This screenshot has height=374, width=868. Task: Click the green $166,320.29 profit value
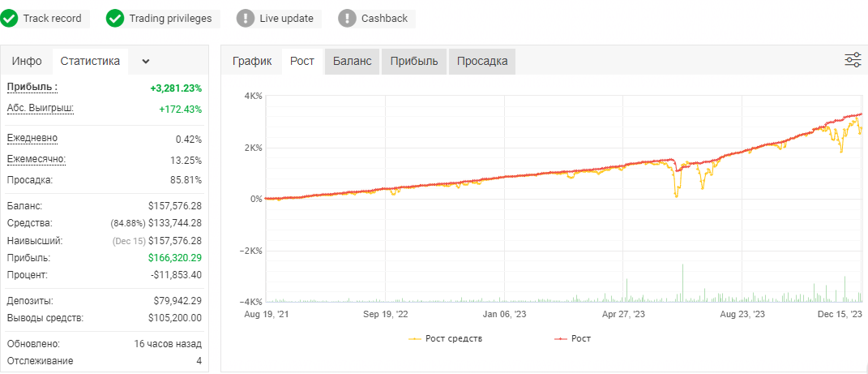175,258
